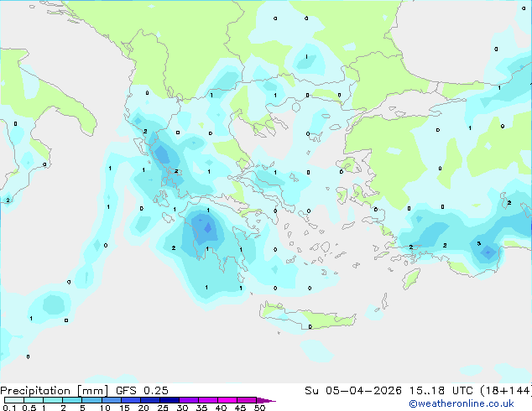Pick the 15–20 mm legend swatch
This screenshot has height=411, width=532.
130,400
